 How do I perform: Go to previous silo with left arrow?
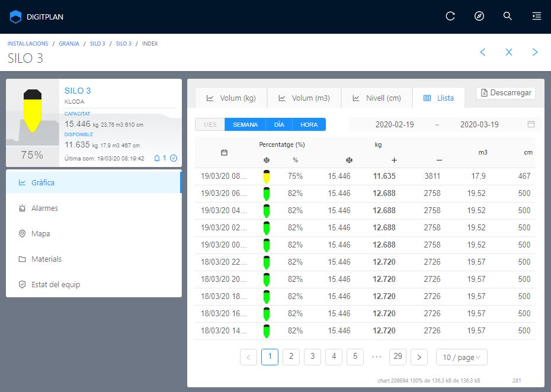[x=483, y=52]
